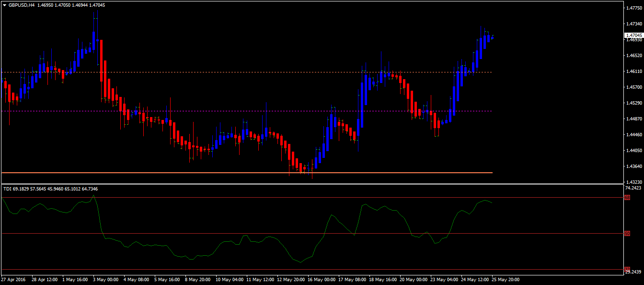644x285 pixels.
Task: Select the current price tag 1.47045
Action: tap(634, 35)
